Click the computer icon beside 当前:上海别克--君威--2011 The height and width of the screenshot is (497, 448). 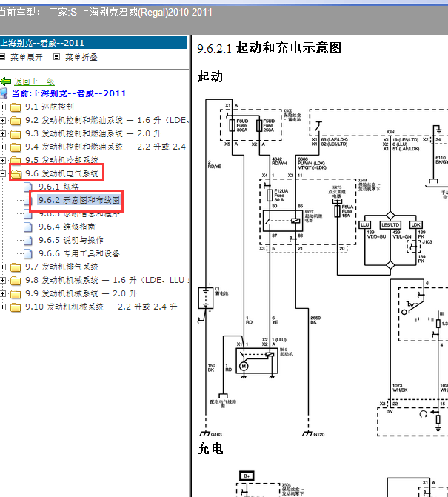tap(4, 93)
